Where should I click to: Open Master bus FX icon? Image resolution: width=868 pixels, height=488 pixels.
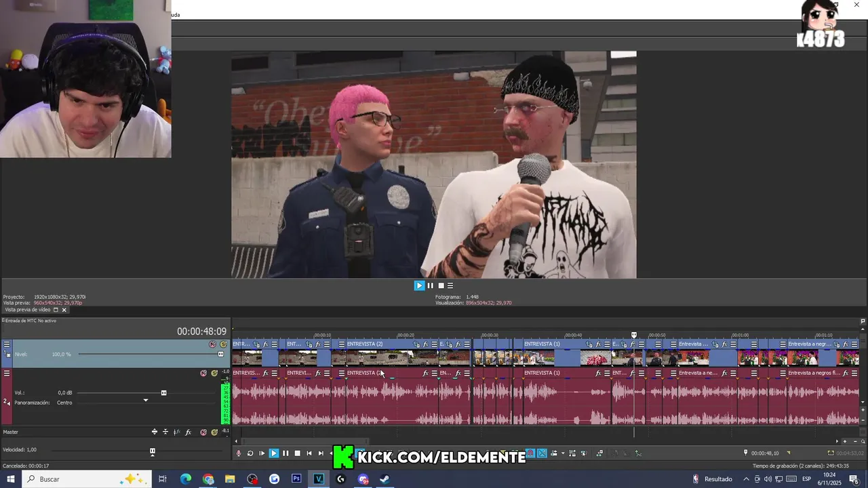(x=189, y=432)
